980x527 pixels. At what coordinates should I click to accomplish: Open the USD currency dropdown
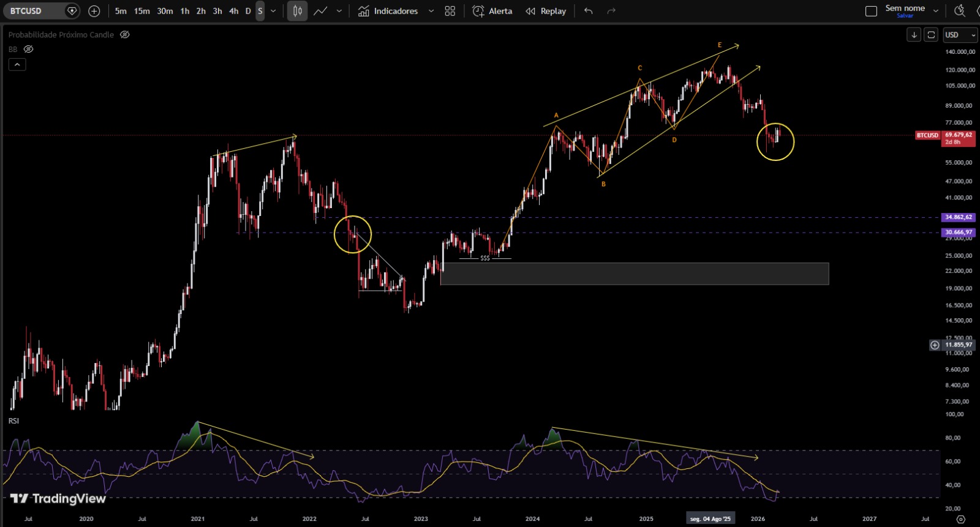960,35
